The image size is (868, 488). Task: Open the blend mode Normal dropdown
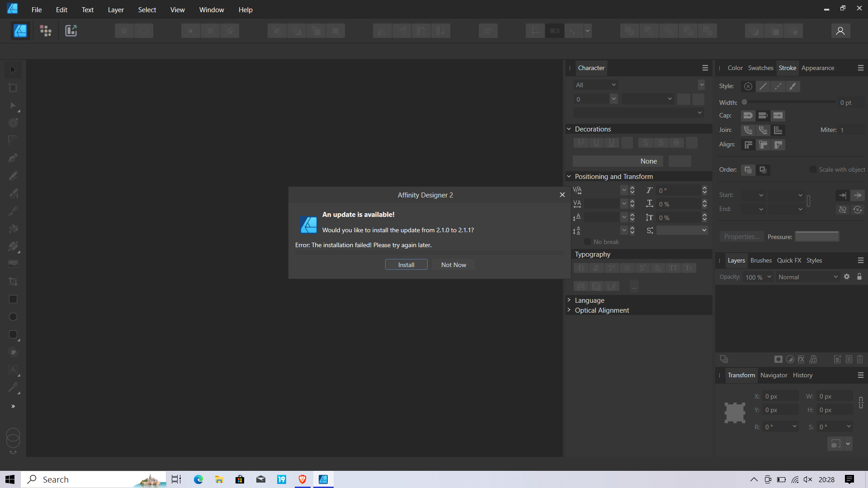pyautogui.click(x=807, y=277)
